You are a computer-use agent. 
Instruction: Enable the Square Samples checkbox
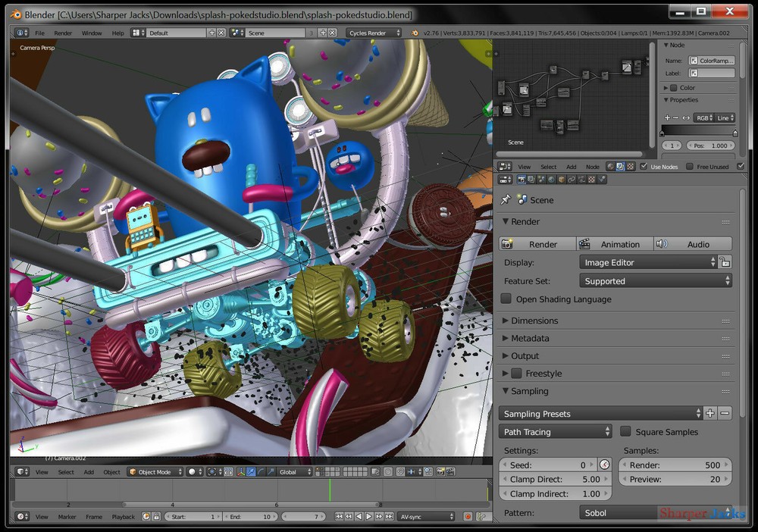pos(625,431)
